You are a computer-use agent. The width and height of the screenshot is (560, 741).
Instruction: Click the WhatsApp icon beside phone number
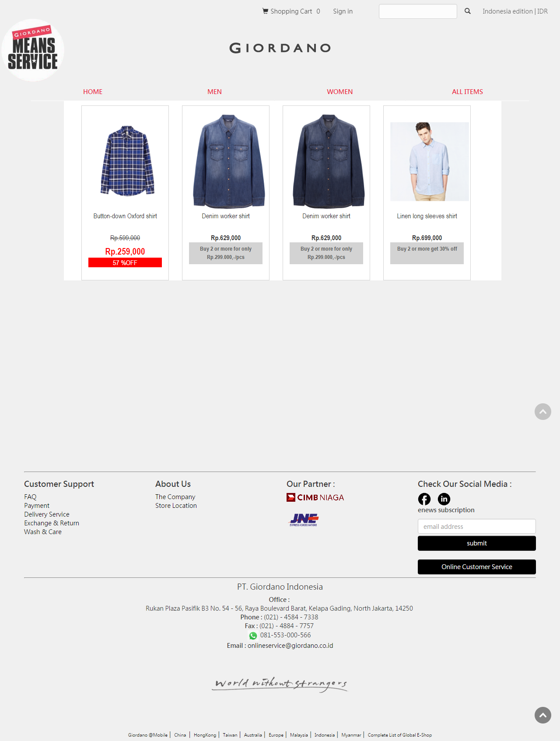tap(253, 636)
